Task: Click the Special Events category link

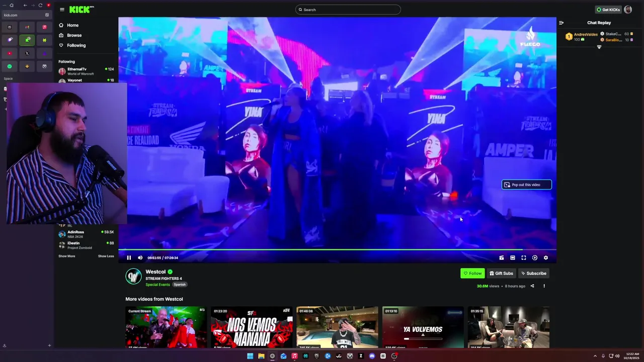Action: pos(157,285)
